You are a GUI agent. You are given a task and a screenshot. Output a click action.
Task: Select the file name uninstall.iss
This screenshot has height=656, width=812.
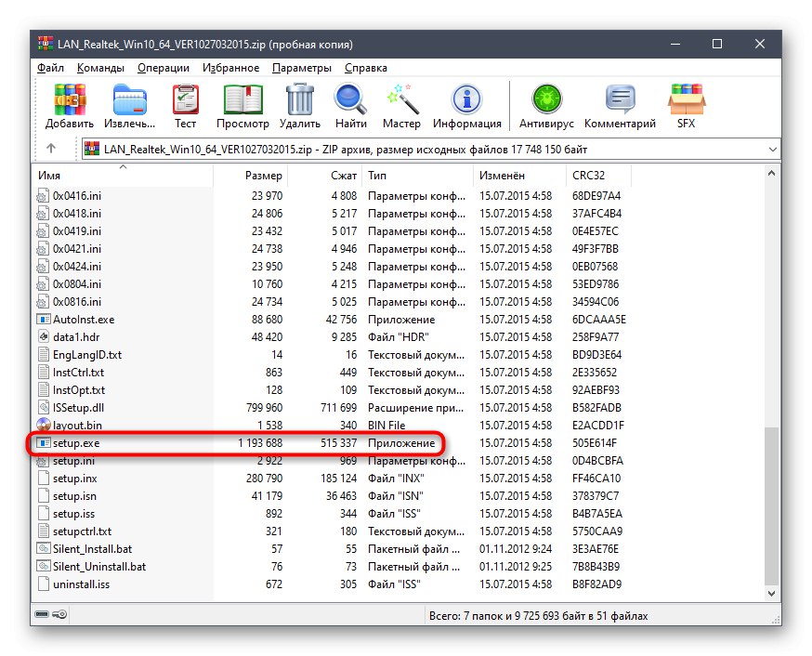pos(82,584)
